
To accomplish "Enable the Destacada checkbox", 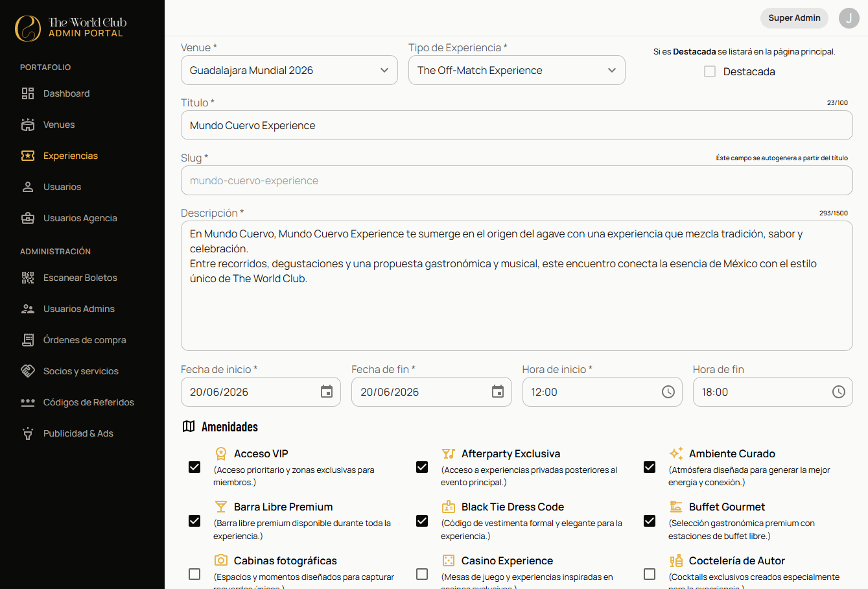I will 710,71.
